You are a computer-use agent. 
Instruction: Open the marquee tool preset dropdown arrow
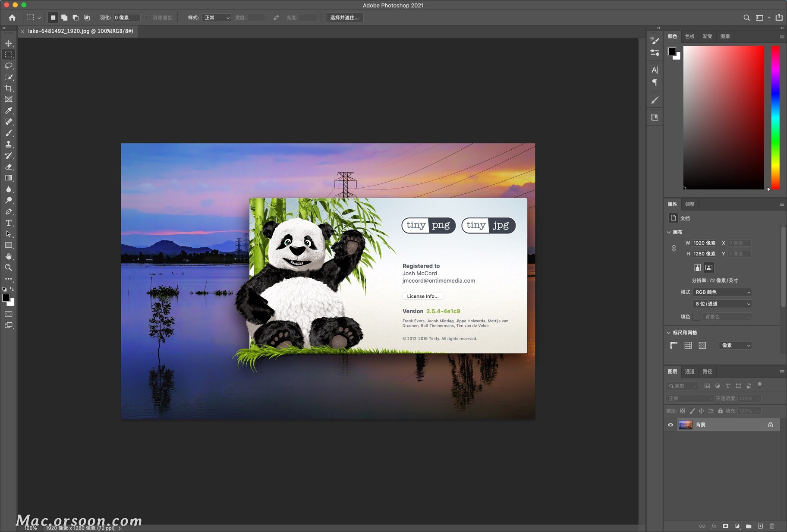tap(39, 18)
